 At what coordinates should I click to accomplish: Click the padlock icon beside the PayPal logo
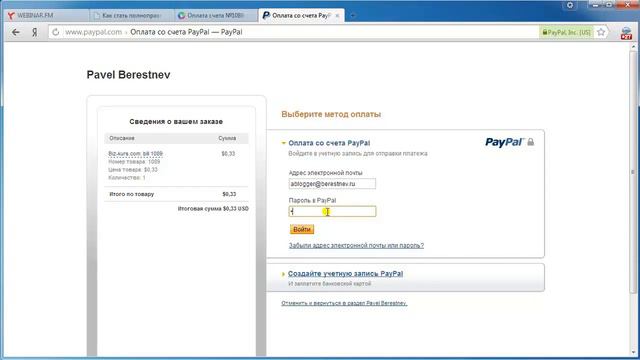coord(531,142)
